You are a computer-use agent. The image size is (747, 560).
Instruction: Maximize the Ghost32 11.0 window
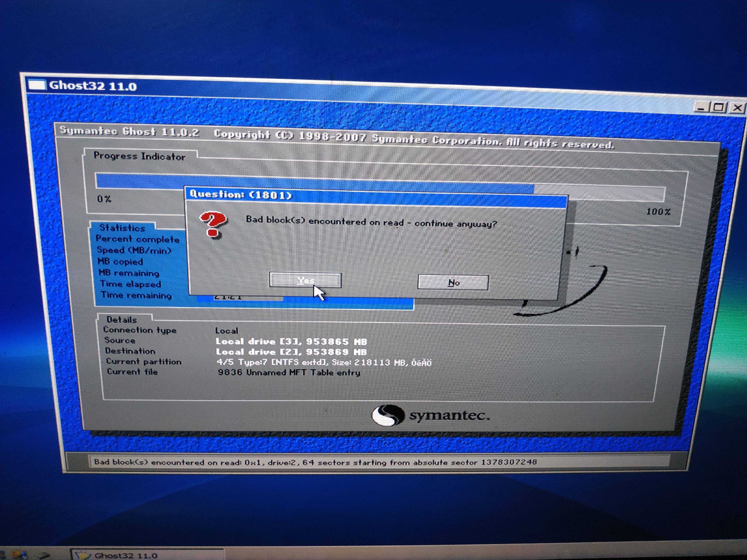(x=719, y=108)
